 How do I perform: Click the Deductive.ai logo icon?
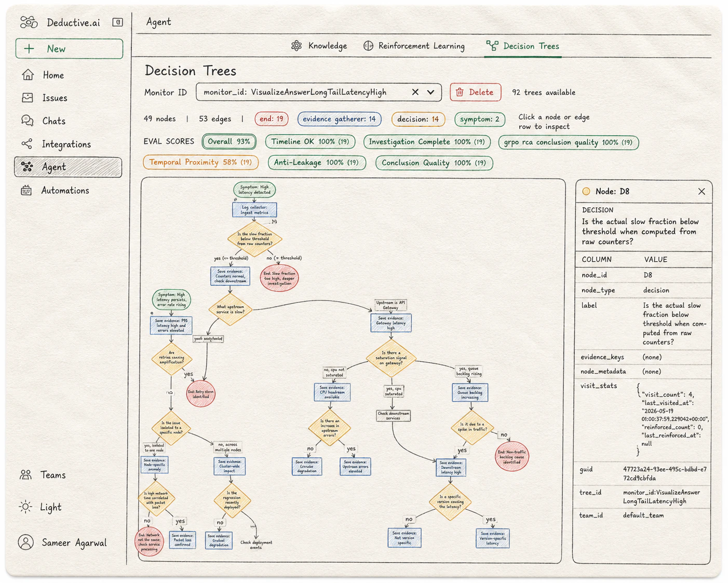pos(29,22)
